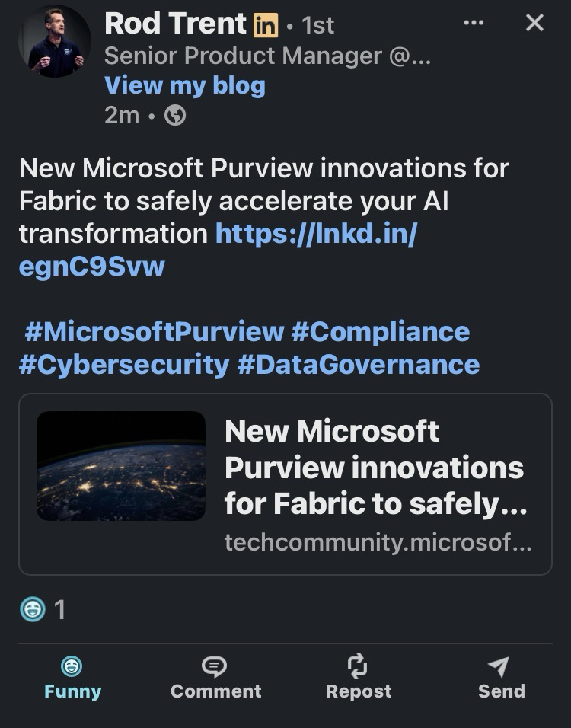Click the earth-at-night article thumbnail
571x728 pixels.
[121, 466]
